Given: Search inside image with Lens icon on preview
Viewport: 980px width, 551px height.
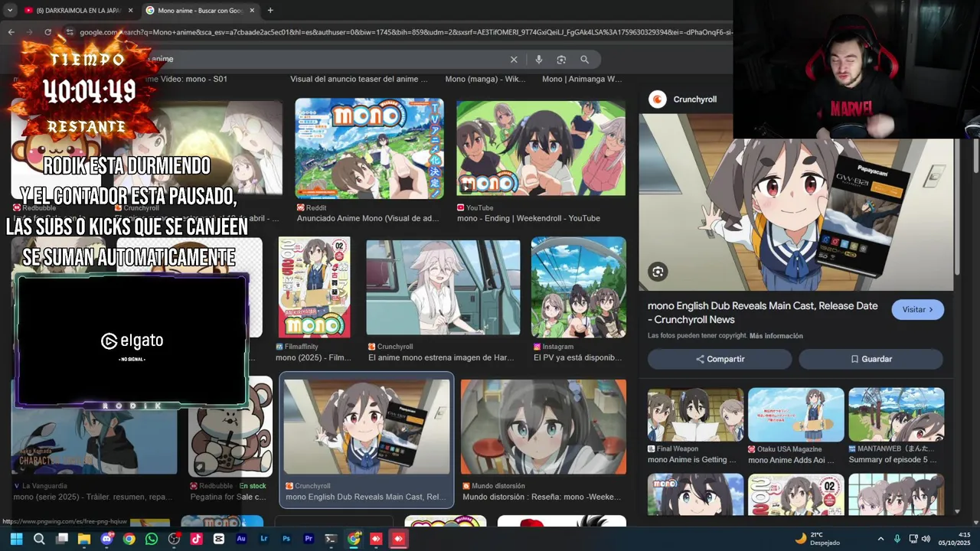Looking at the screenshot, I should point(658,272).
